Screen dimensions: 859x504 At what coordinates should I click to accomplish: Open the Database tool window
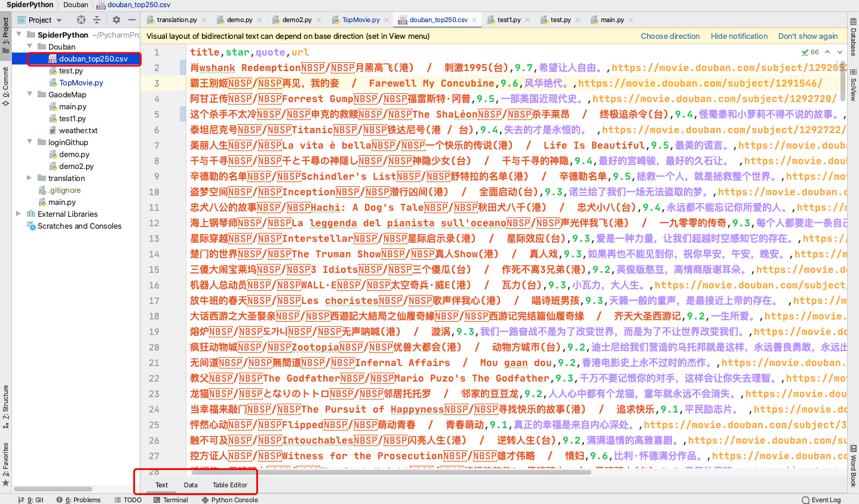click(853, 37)
